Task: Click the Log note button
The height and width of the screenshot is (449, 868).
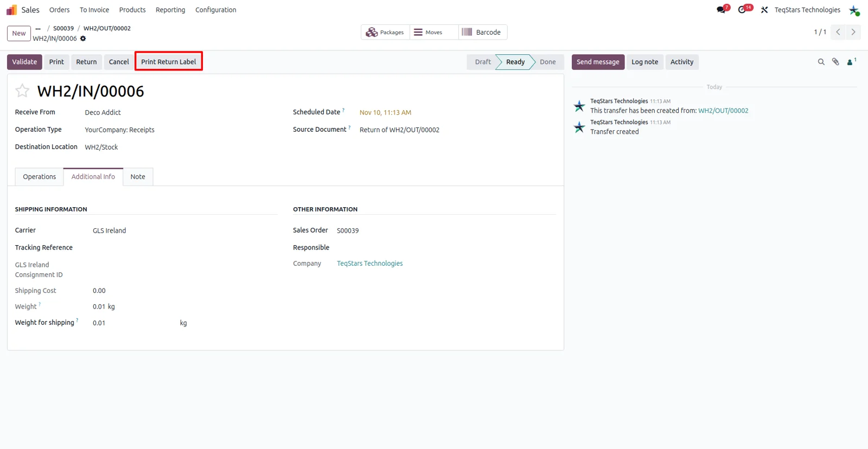Action: 644,62
